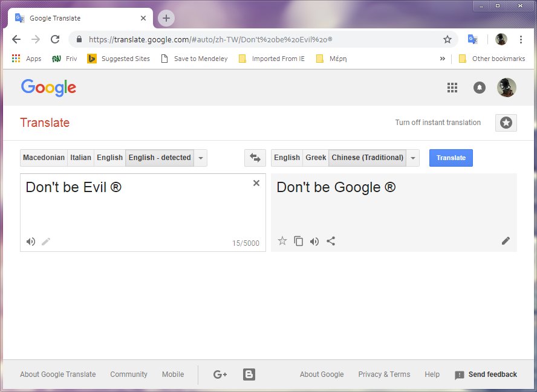537x392 pixels.
Task: Click the 15/5000 character counter
Action: (246, 243)
